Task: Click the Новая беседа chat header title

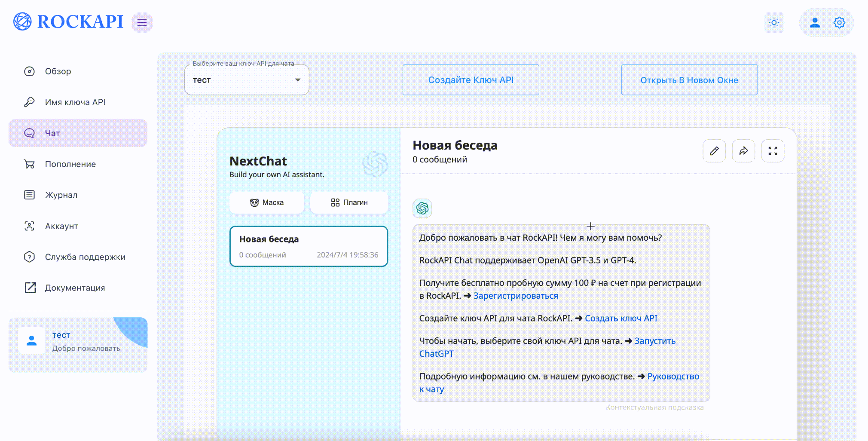Action: (x=455, y=145)
